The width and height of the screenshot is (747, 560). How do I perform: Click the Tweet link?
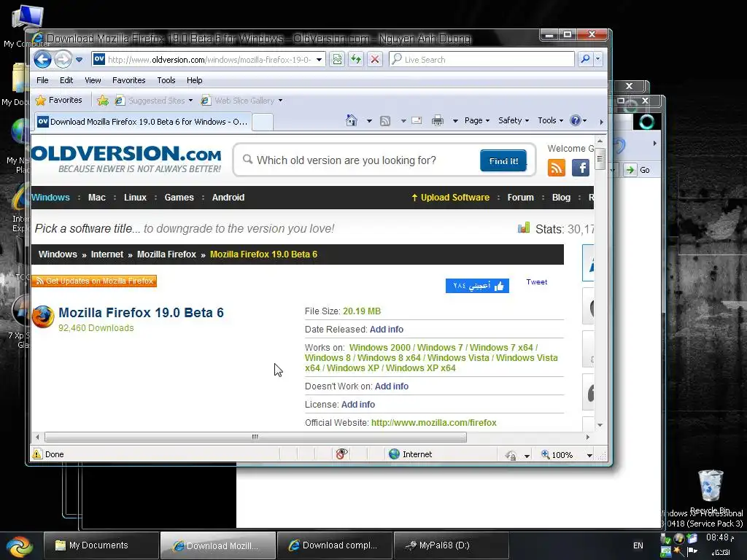pos(536,282)
